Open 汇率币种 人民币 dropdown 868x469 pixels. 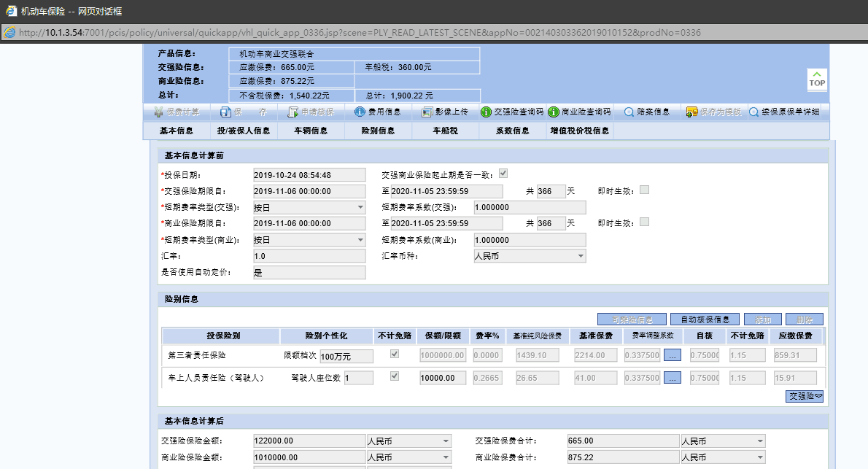pyautogui.click(x=581, y=256)
